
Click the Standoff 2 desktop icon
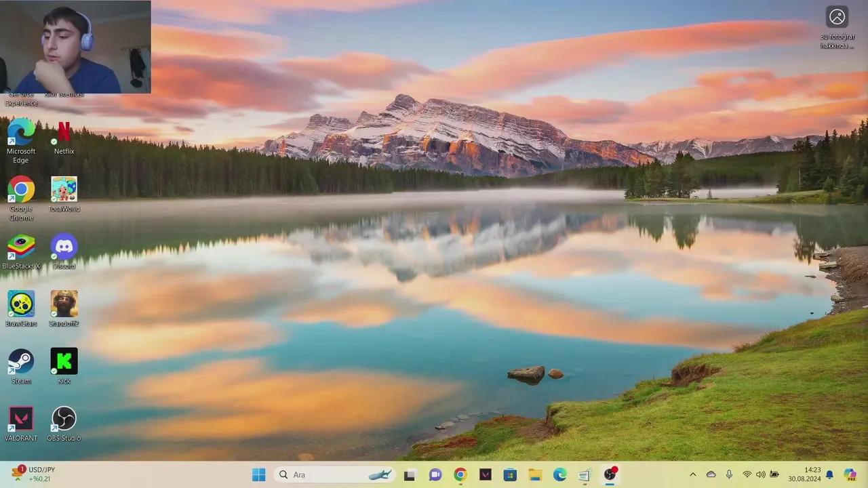[x=64, y=304]
